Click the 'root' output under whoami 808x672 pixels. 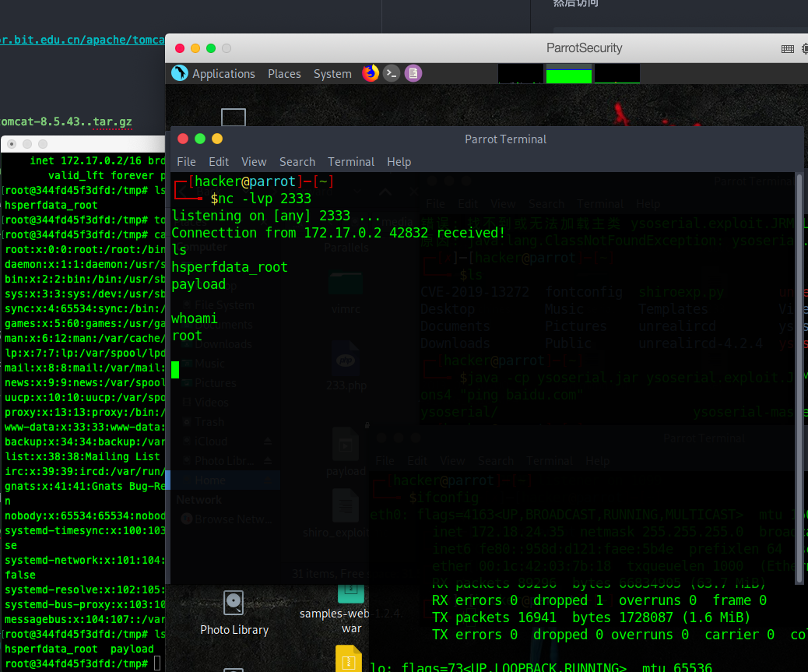click(187, 336)
